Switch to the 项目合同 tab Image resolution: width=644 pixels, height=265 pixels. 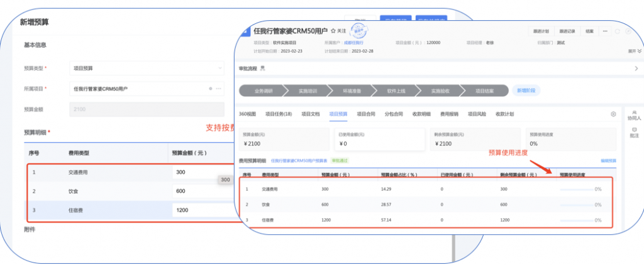click(x=366, y=114)
